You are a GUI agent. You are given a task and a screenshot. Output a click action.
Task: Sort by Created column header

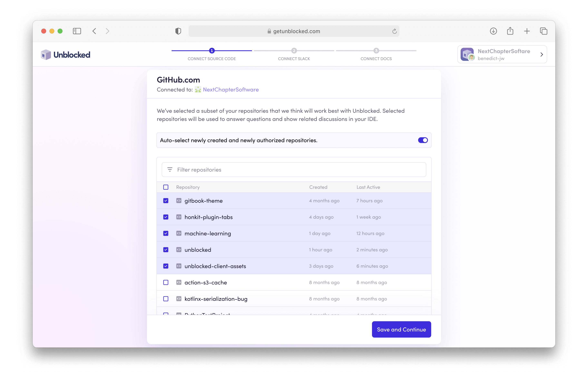click(318, 187)
